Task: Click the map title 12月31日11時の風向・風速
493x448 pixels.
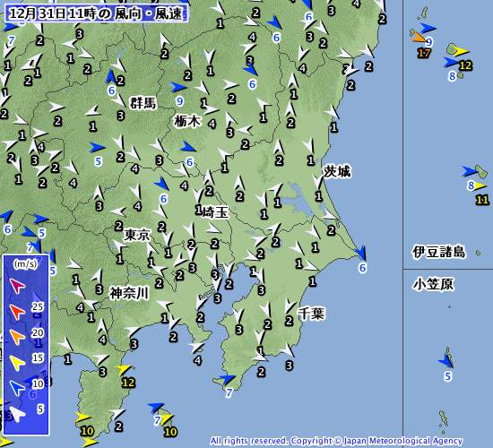Action: pos(96,13)
